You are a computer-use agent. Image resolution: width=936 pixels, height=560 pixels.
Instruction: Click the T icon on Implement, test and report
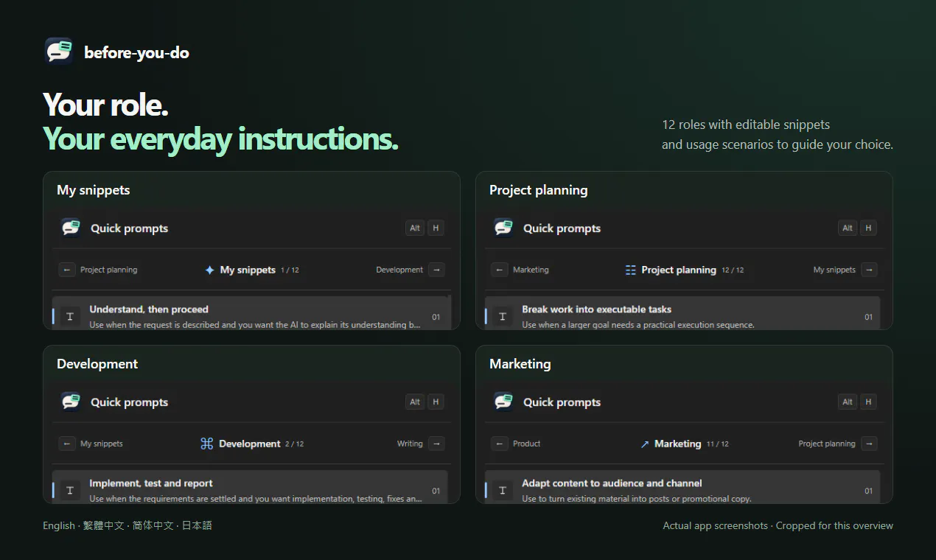[x=70, y=491]
